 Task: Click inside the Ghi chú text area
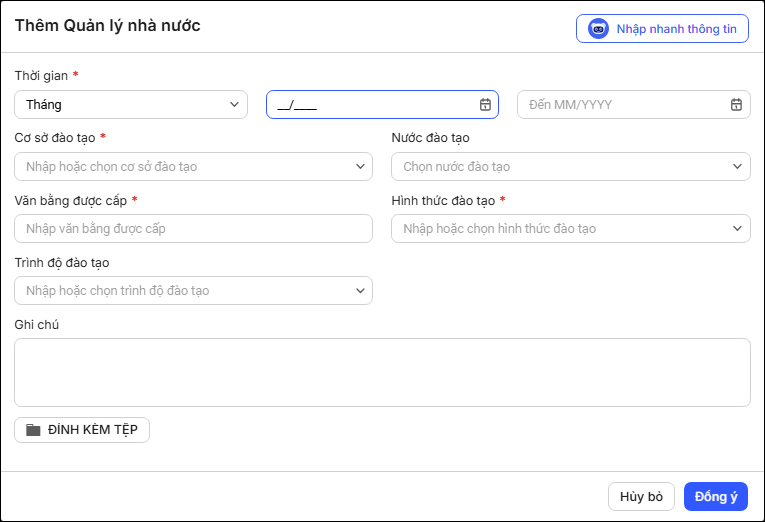382,372
